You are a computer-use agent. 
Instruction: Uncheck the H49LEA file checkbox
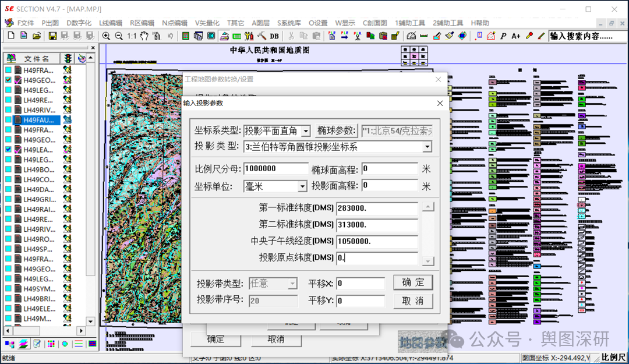point(8,149)
